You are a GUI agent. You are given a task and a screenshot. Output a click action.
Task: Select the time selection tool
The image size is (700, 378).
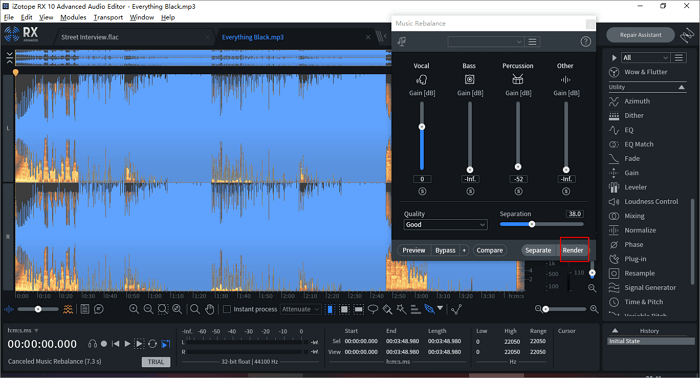coord(330,309)
